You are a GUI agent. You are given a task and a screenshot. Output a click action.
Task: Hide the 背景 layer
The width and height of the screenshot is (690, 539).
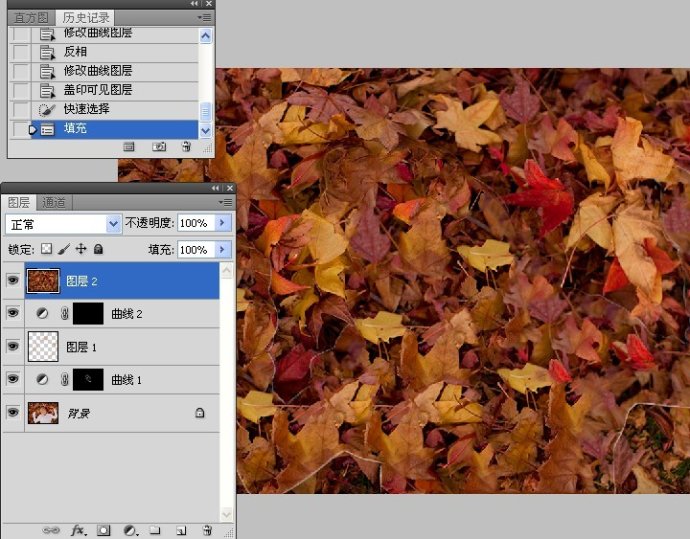[13, 412]
